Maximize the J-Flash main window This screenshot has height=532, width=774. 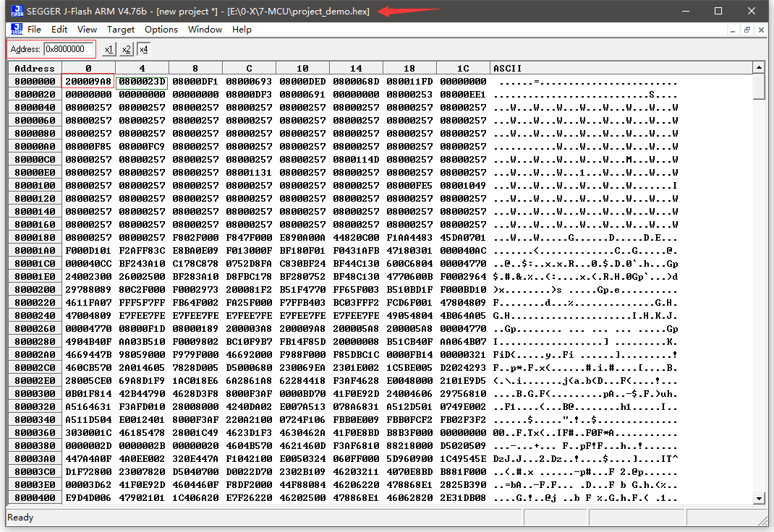coord(718,11)
